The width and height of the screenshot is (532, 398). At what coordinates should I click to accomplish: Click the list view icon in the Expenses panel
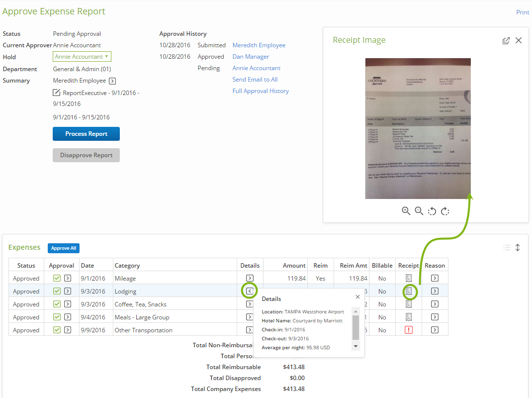click(x=507, y=248)
